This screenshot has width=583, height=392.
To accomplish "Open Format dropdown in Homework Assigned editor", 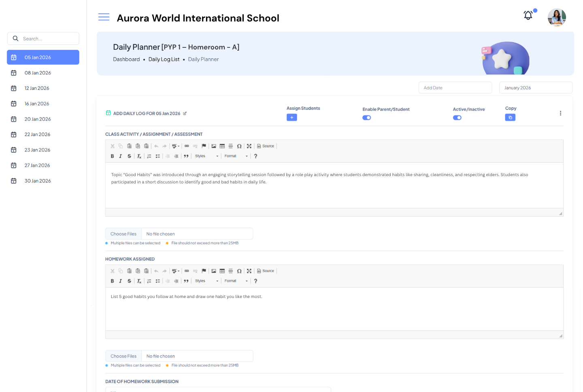I will (236, 281).
